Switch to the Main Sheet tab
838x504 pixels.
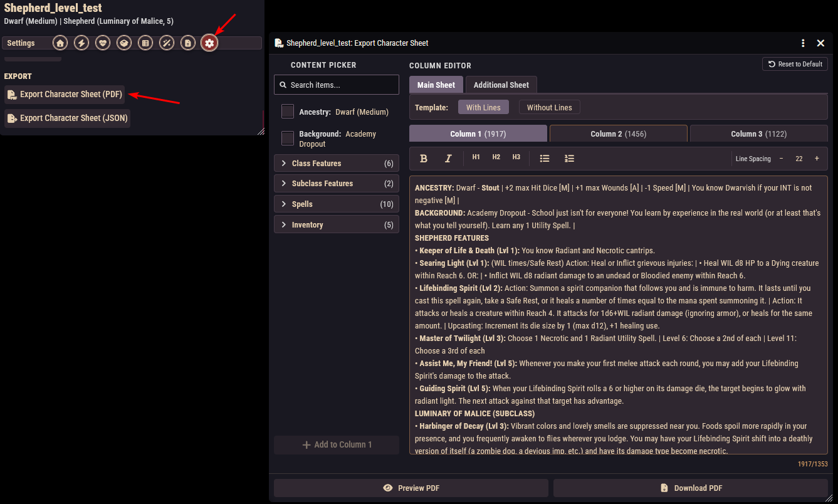point(436,85)
